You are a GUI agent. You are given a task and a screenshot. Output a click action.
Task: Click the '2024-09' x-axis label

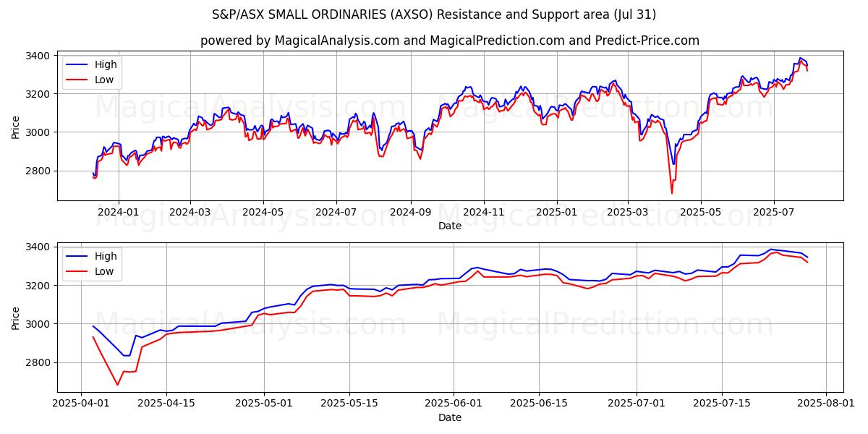click(x=411, y=213)
